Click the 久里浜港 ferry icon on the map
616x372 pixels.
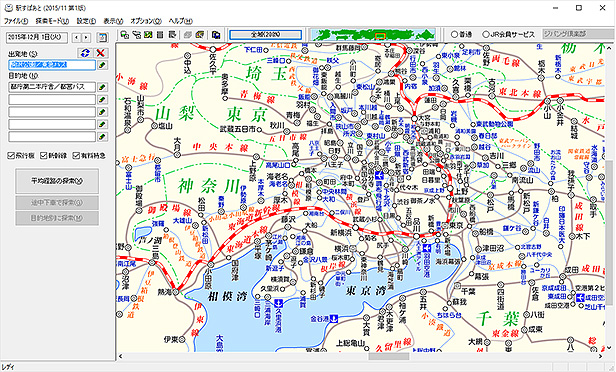click(279, 303)
